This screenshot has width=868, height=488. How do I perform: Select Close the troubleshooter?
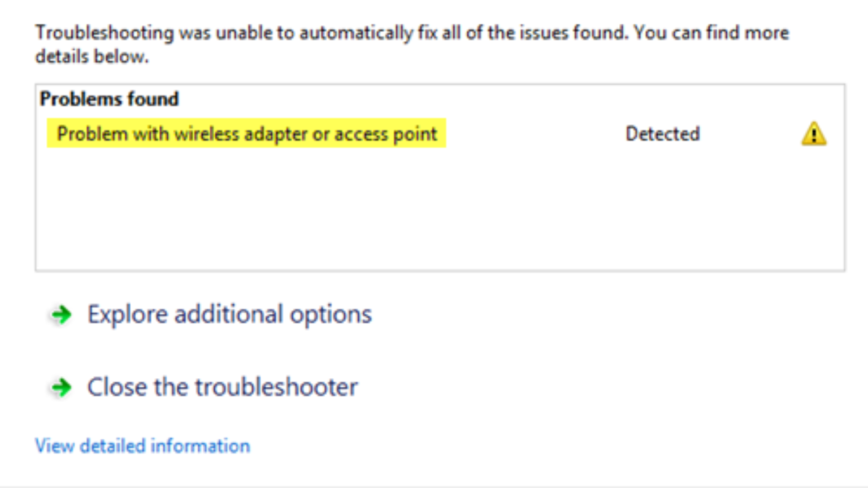pyautogui.click(x=222, y=387)
